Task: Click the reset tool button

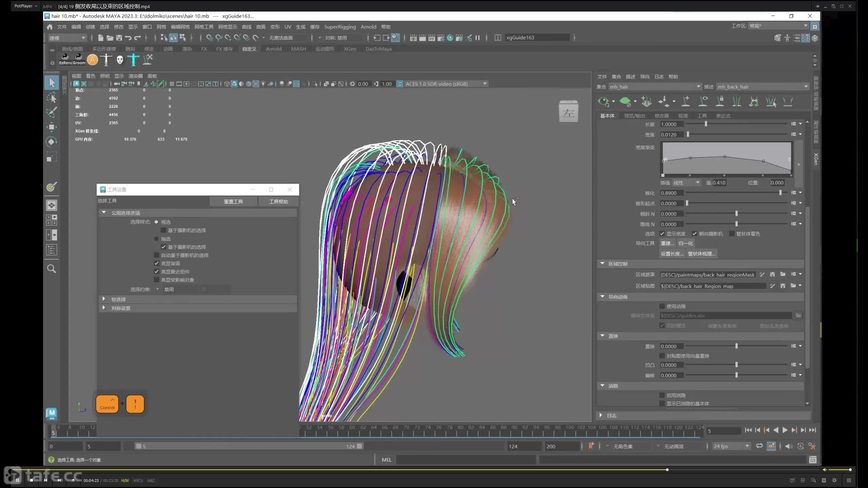Action: [233, 201]
